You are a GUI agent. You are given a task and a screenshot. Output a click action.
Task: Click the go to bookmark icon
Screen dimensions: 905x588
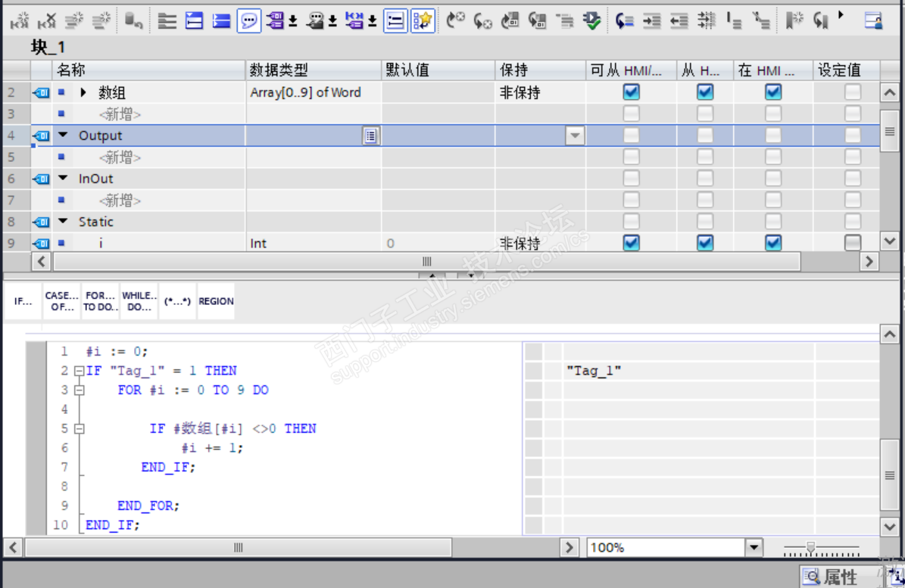point(821,21)
